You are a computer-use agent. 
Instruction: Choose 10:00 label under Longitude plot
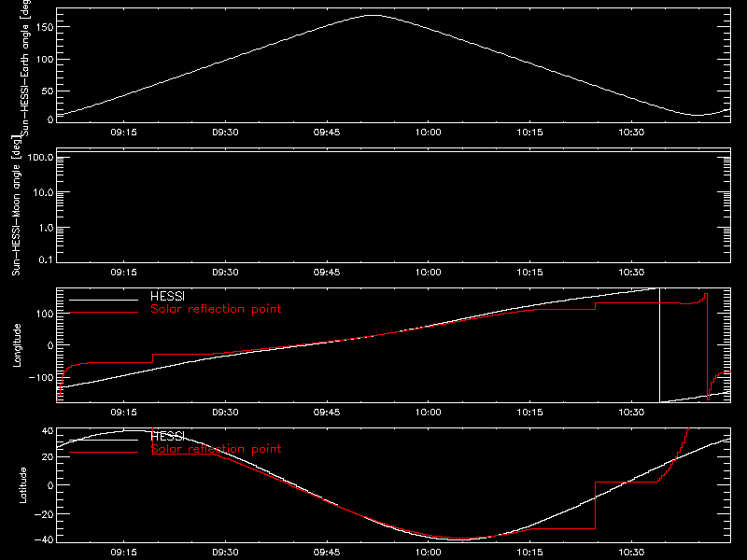click(429, 412)
